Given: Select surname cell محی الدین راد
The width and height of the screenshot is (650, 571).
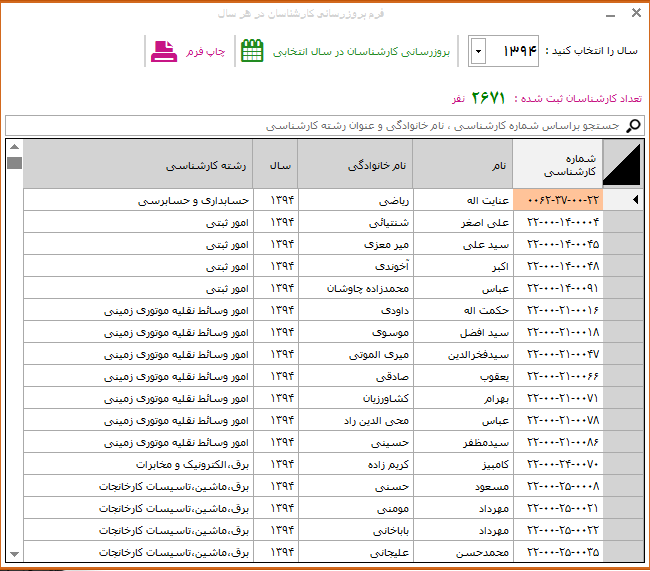Looking at the screenshot, I should point(356,420).
